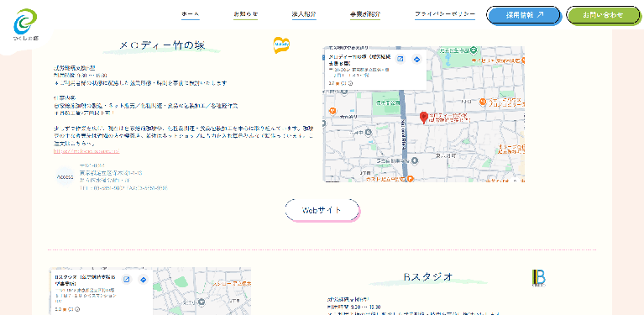Open the お知らせ navigation item
Viewport: 644px width, 315px height.
tap(246, 14)
